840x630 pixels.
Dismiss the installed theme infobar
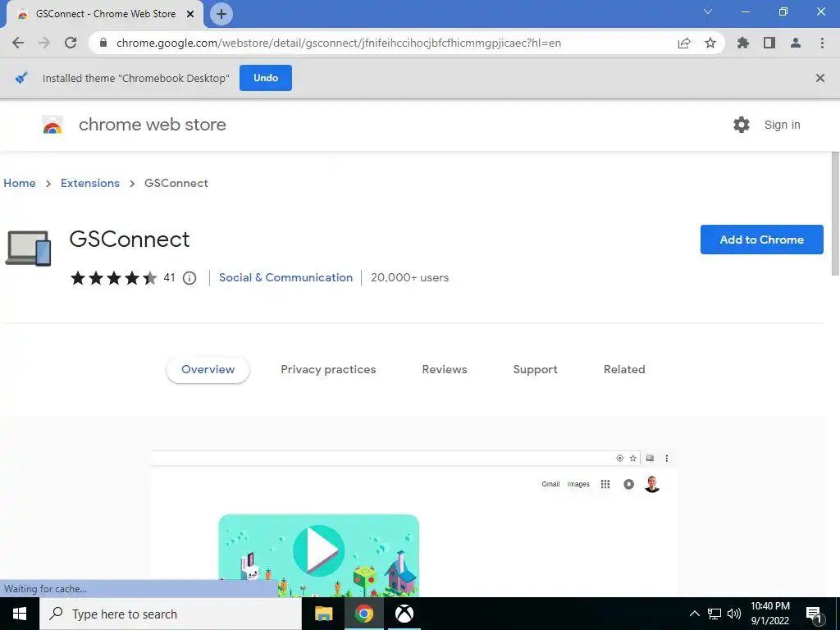pos(819,78)
